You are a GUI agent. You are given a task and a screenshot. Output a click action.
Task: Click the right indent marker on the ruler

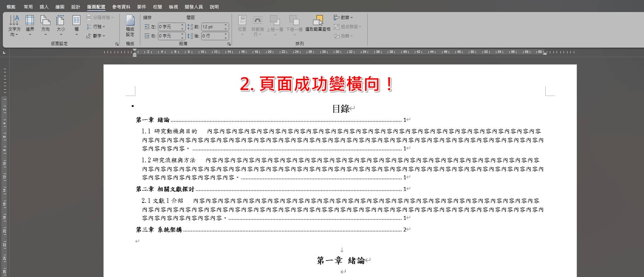(545, 53)
